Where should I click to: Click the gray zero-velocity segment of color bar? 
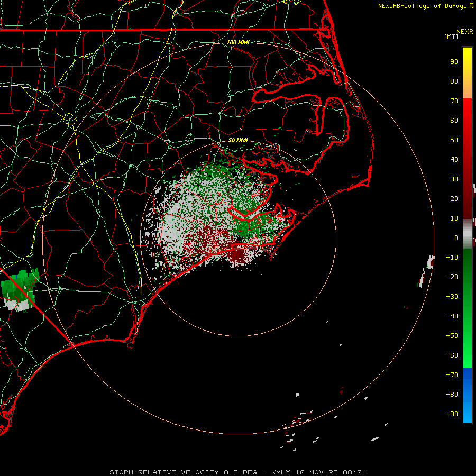467,234
